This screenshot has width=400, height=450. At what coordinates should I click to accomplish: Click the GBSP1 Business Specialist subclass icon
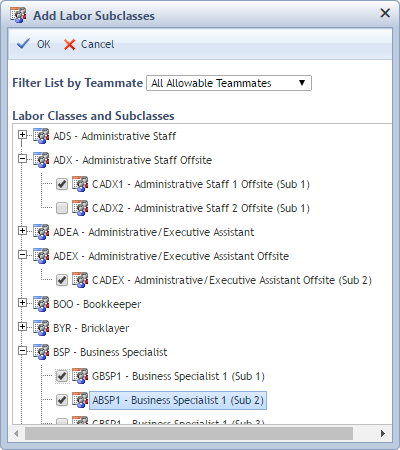tap(80, 376)
